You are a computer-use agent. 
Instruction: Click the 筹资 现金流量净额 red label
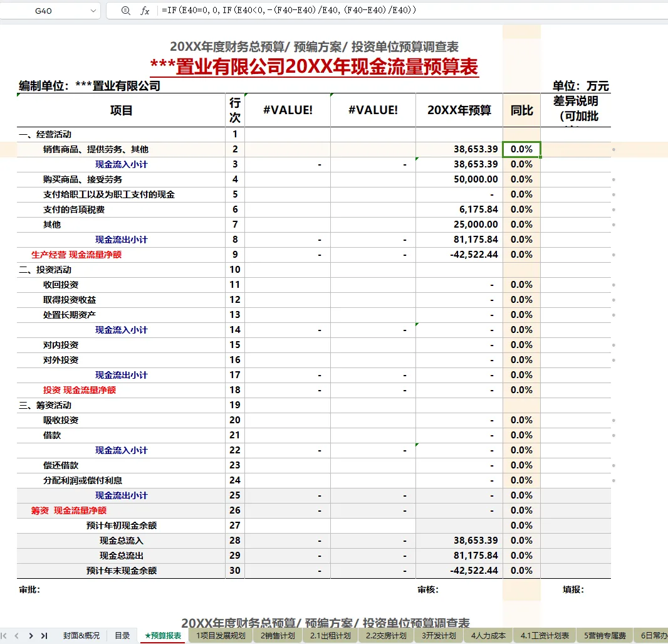coord(68,510)
